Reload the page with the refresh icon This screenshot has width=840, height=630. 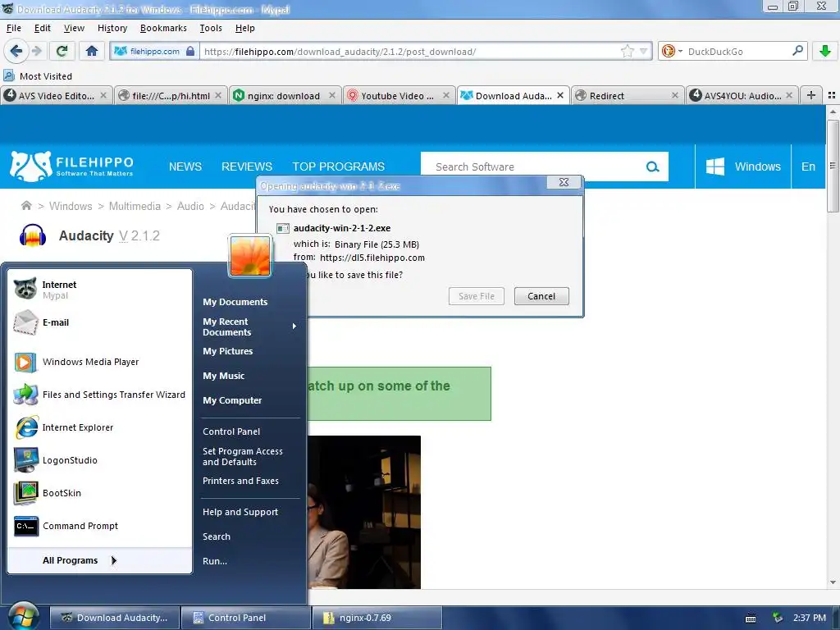tap(62, 52)
